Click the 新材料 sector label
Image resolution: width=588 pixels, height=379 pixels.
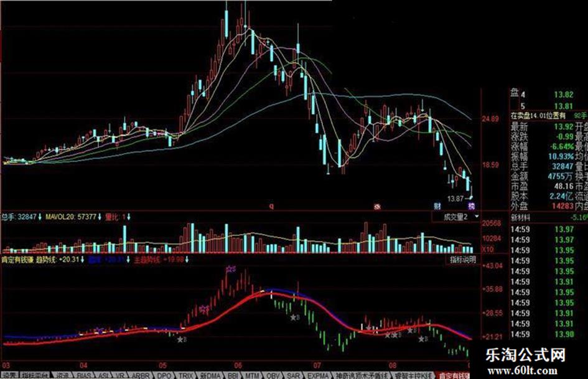point(522,218)
